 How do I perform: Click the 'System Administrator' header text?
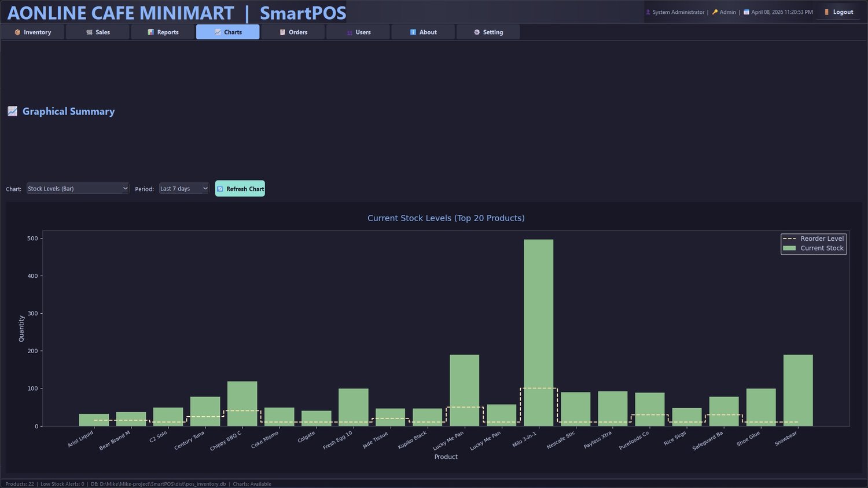(x=679, y=12)
